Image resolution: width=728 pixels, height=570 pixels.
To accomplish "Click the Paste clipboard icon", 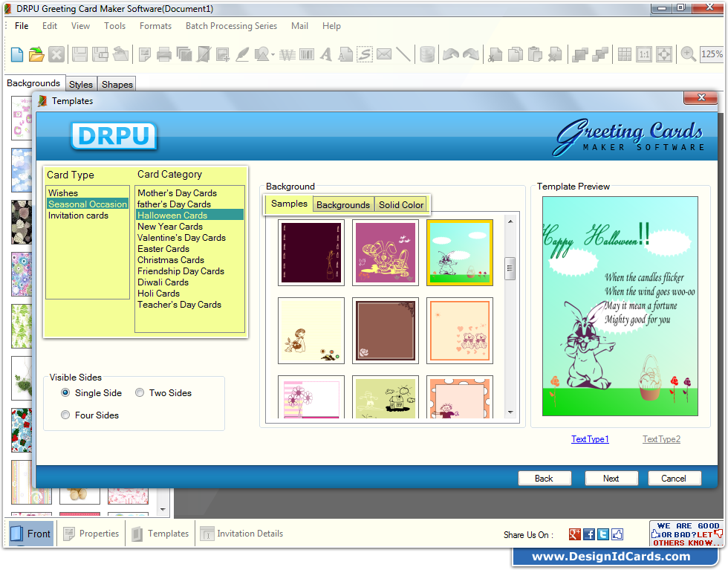I will [x=535, y=55].
